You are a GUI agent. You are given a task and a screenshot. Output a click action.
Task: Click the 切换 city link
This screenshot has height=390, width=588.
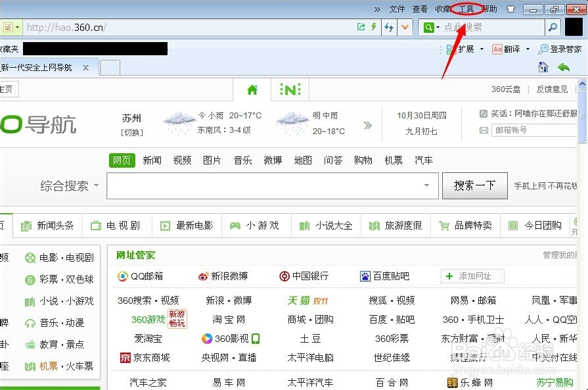coord(131,132)
